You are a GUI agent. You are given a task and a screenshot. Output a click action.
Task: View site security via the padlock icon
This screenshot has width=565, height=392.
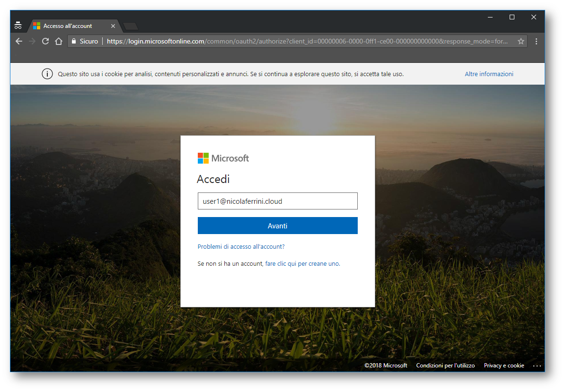(x=73, y=42)
